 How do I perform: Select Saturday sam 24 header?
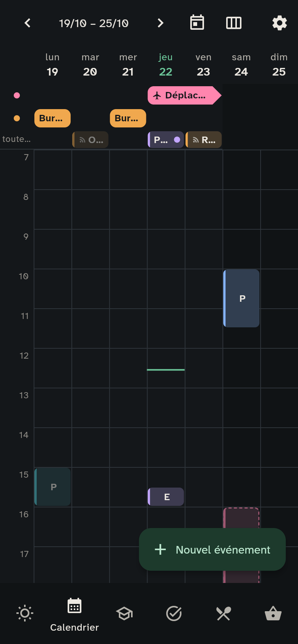241,65
